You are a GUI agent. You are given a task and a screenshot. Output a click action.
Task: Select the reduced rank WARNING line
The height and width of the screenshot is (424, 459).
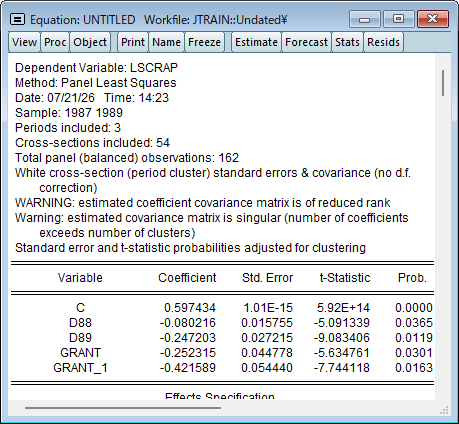202,203
